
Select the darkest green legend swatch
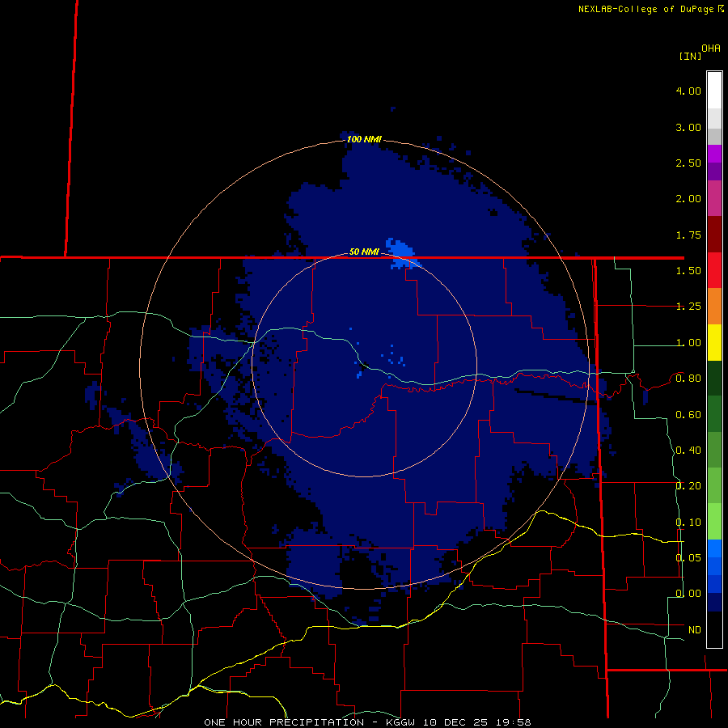point(714,378)
